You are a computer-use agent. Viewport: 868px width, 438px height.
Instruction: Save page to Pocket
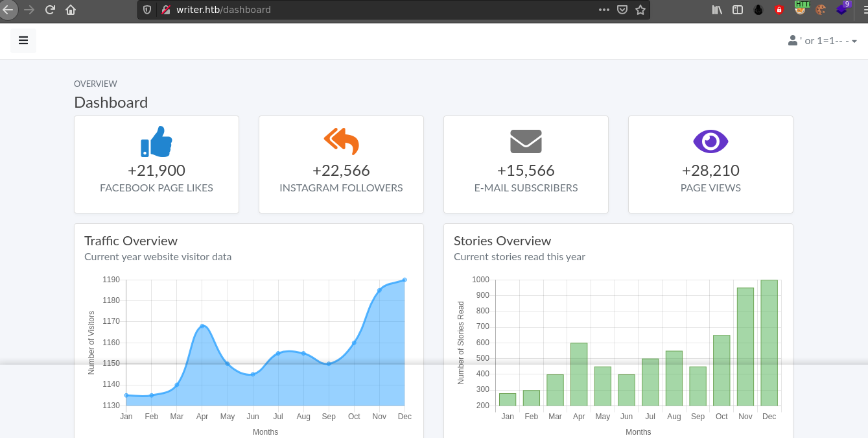[x=622, y=10]
